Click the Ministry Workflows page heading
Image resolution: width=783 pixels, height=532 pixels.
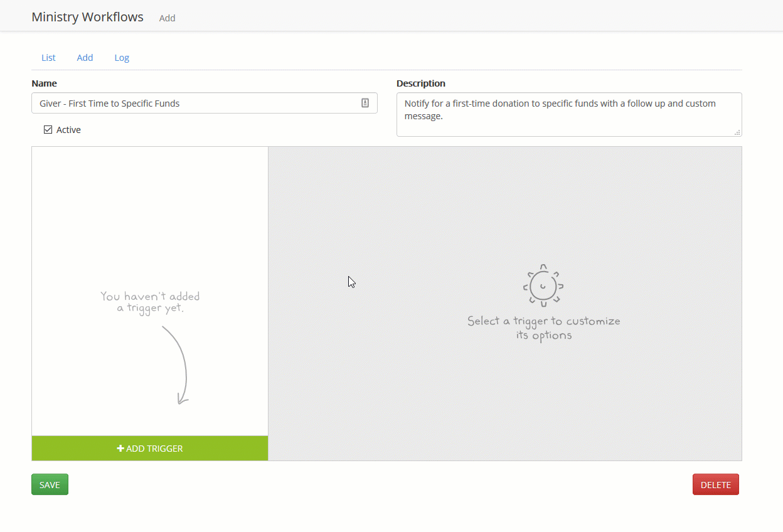pos(87,17)
